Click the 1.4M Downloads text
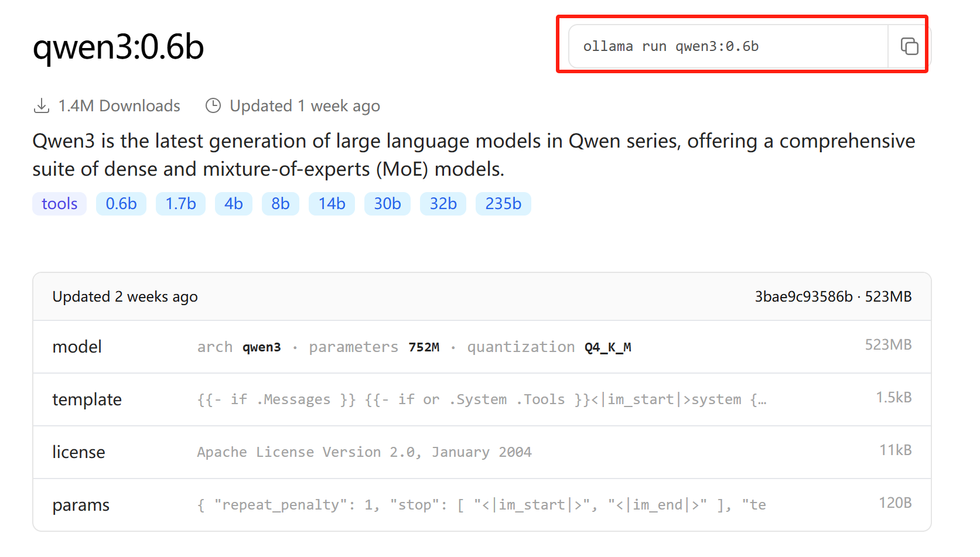This screenshot has width=980, height=557. (119, 106)
